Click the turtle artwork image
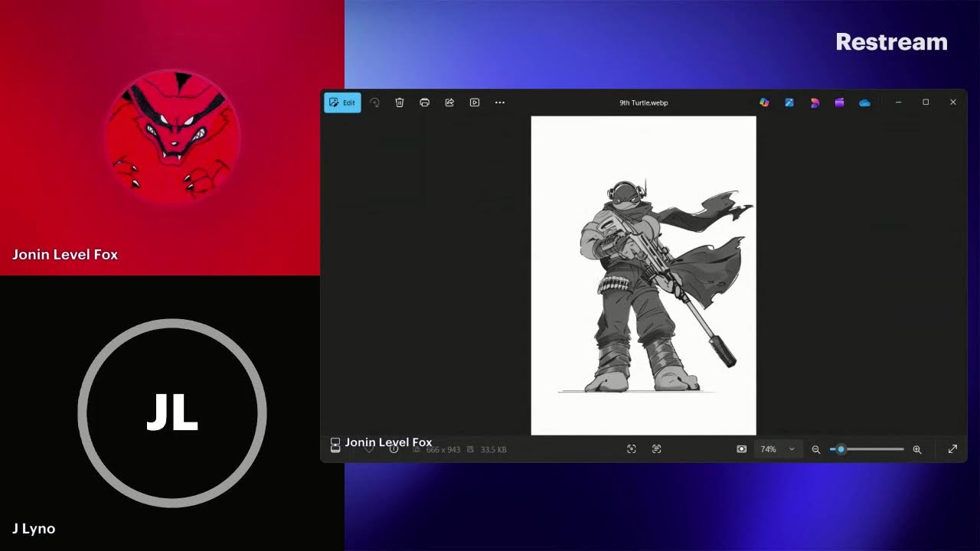980x551 pixels. (x=644, y=275)
